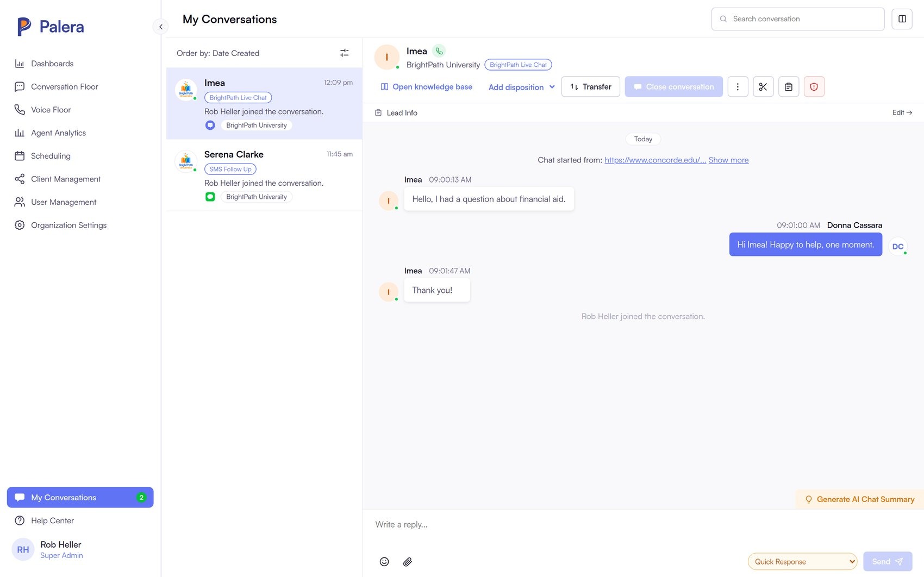Attach a file with the paperclip icon

coord(408,562)
